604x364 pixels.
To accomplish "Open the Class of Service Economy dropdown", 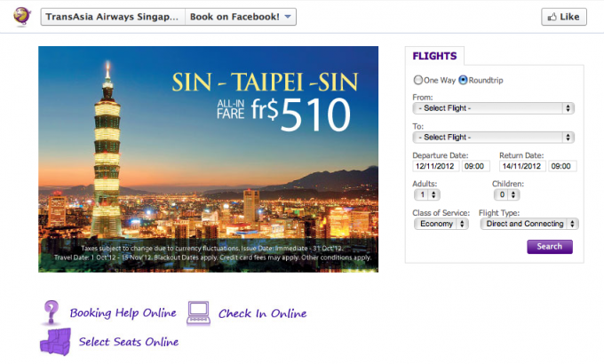I will (441, 224).
